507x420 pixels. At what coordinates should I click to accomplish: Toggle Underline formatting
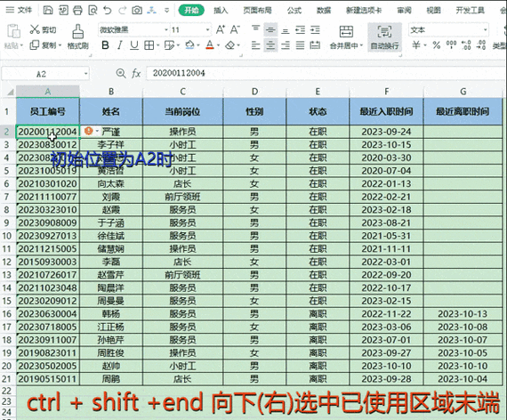(x=134, y=45)
